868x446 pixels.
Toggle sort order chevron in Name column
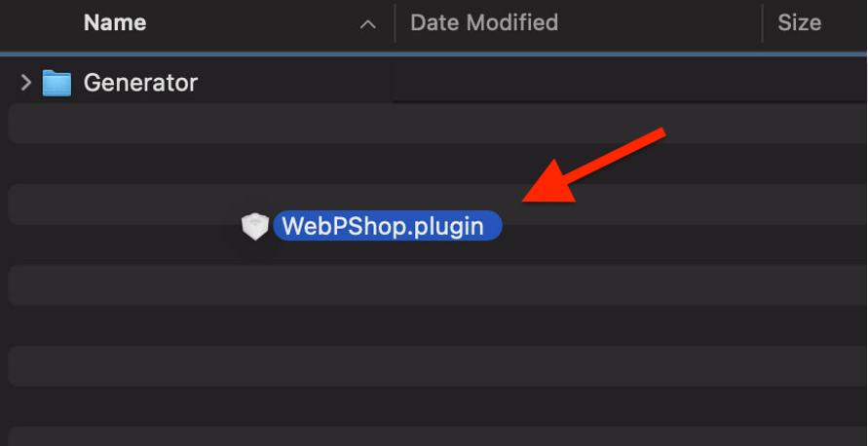(x=367, y=23)
